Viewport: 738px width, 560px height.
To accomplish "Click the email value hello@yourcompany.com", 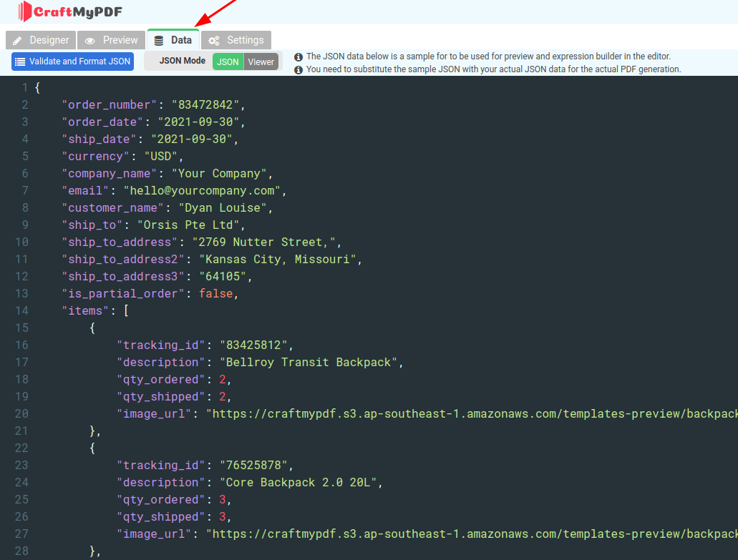I will pyautogui.click(x=202, y=191).
